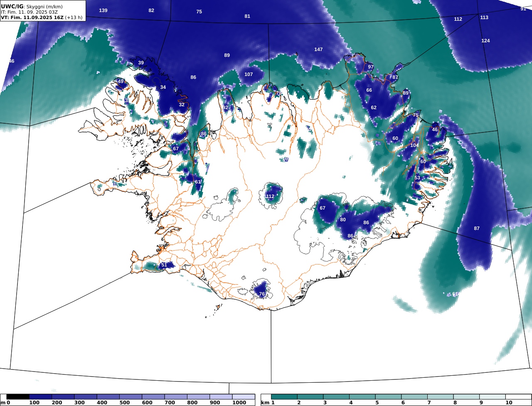Click the purple swatch between 500 and 600
The height and width of the screenshot is (406, 532).
[x=131, y=397]
